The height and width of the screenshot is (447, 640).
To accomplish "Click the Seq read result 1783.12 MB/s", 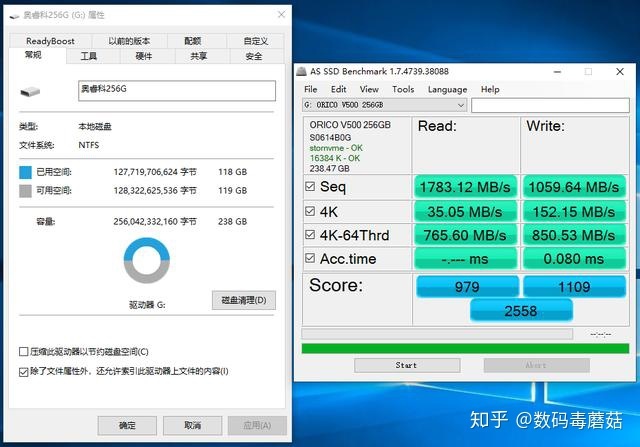I will pos(465,187).
